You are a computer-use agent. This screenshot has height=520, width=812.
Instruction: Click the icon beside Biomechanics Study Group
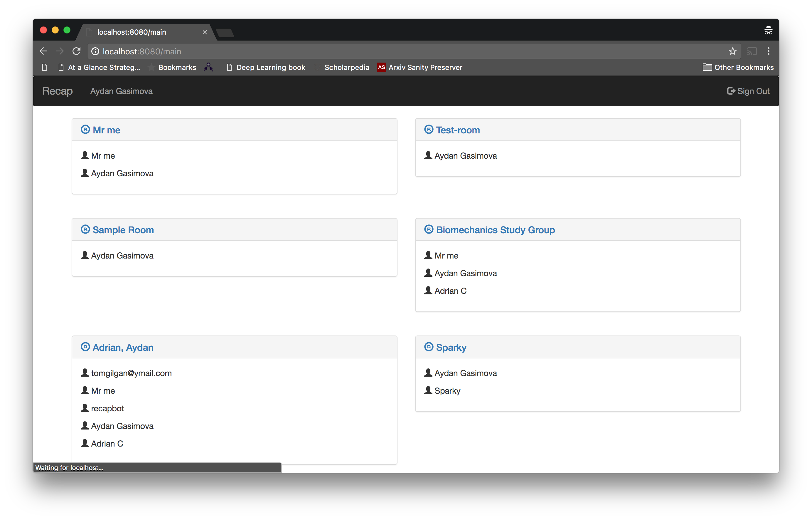coord(428,229)
